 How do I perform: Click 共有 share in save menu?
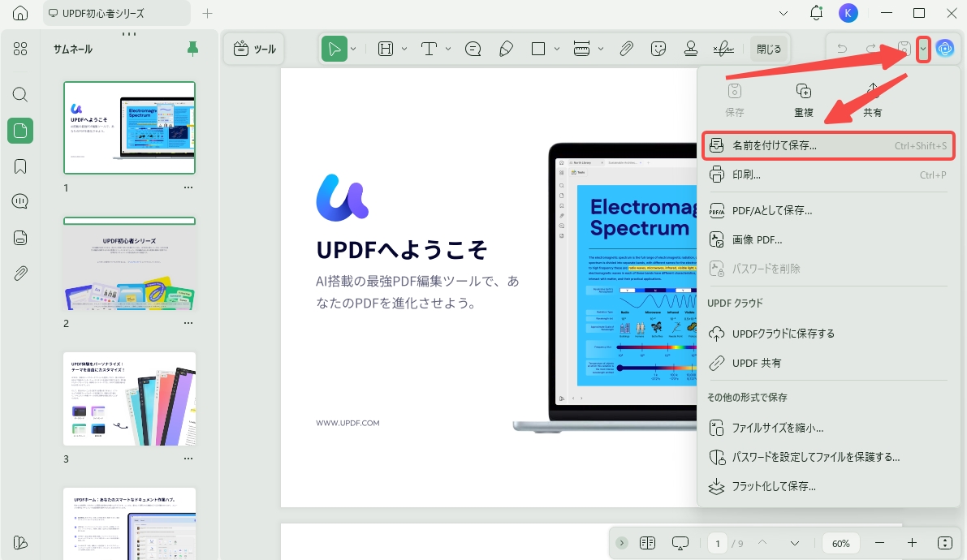(x=873, y=100)
